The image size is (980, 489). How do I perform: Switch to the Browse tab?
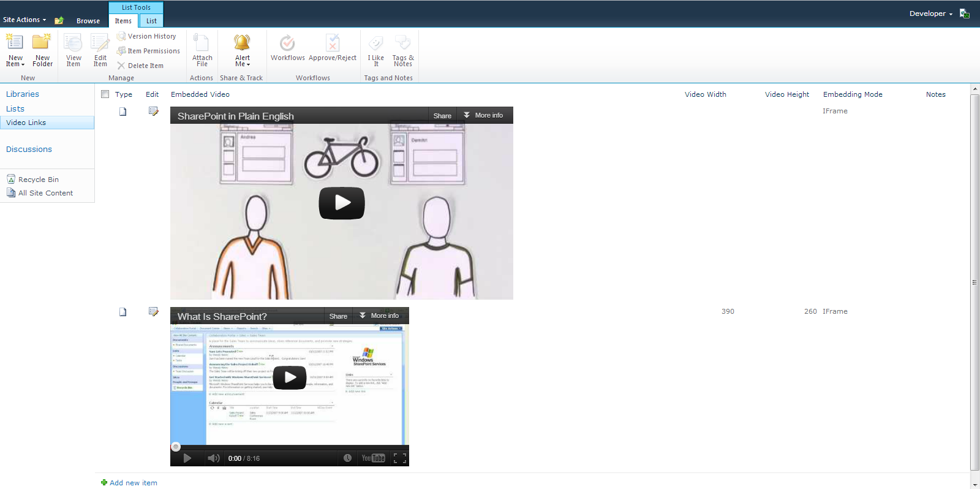pos(88,21)
